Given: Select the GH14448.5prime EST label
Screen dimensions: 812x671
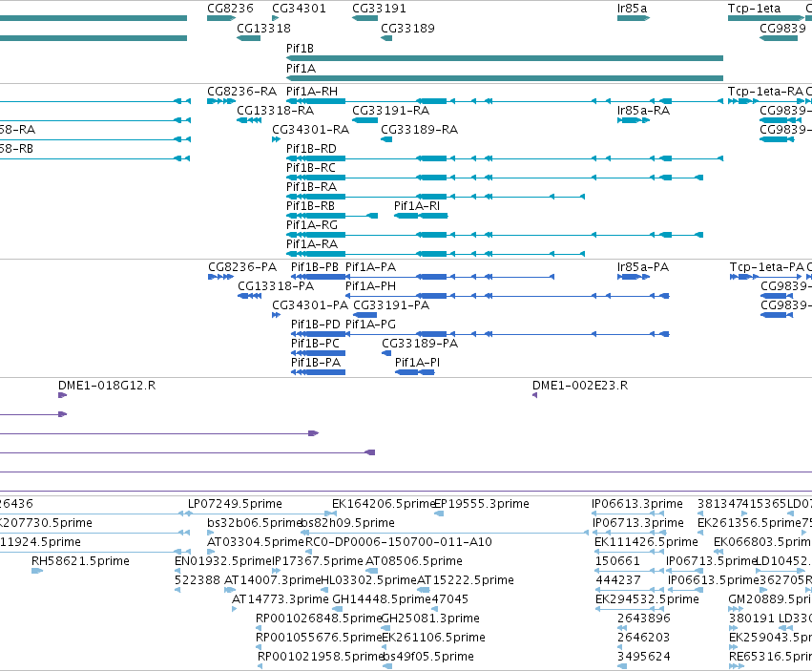Looking at the screenshot, I should click(382, 599).
